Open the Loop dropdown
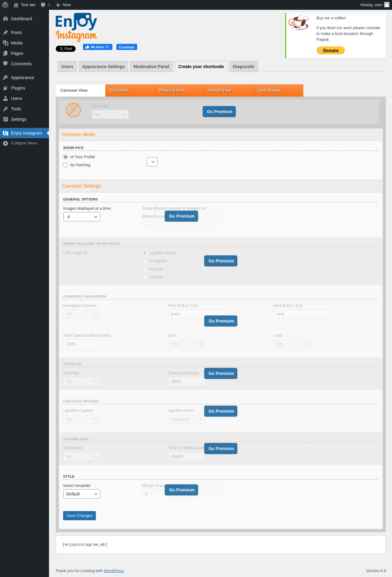Screen dimensions: 392x577 tap(292, 344)
